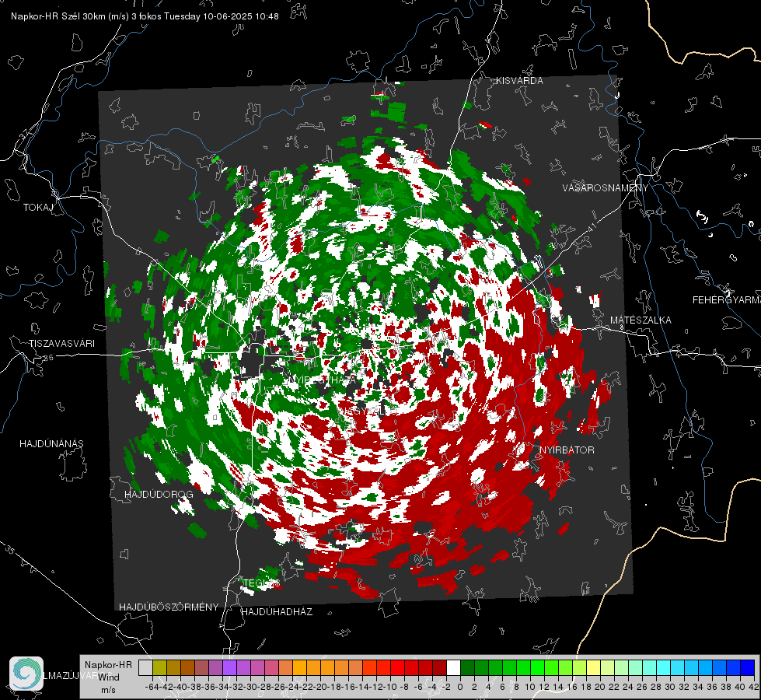Click the KISVÁRDA city label
The image size is (761, 700).
(519, 81)
